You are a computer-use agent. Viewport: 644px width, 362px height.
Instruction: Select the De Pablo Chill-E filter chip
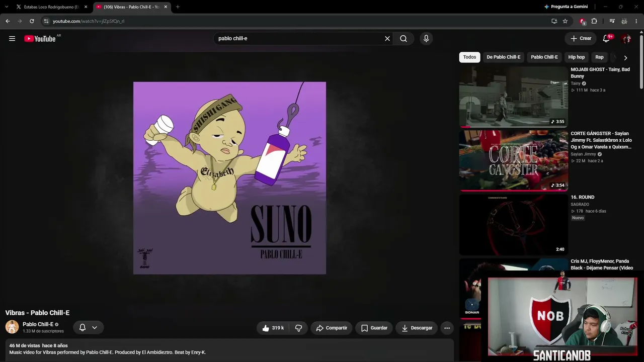coord(503,57)
